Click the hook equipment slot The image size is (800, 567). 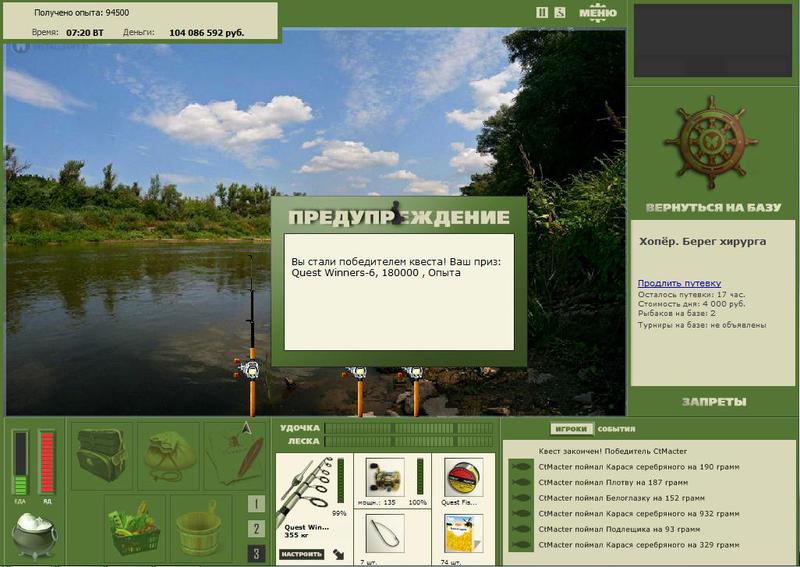click(385, 534)
